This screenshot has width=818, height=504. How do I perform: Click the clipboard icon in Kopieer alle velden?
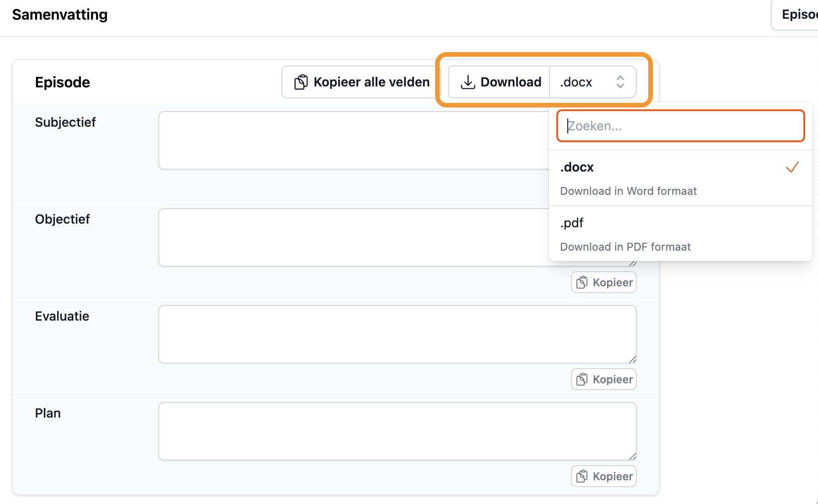[x=301, y=82]
